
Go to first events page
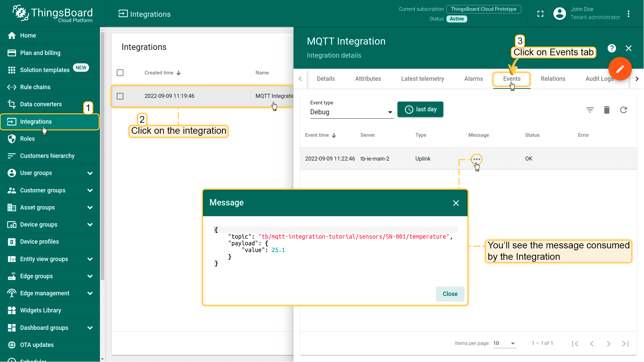coord(575,344)
